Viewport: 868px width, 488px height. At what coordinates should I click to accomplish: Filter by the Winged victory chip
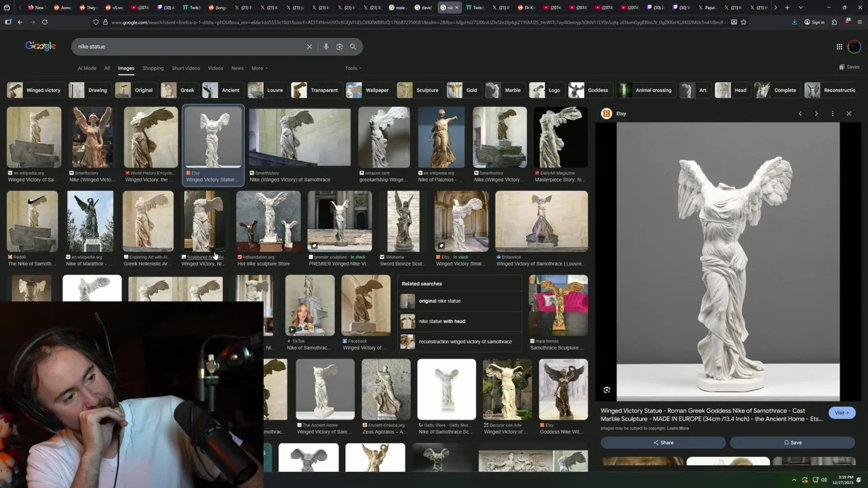[x=35, y=90]
